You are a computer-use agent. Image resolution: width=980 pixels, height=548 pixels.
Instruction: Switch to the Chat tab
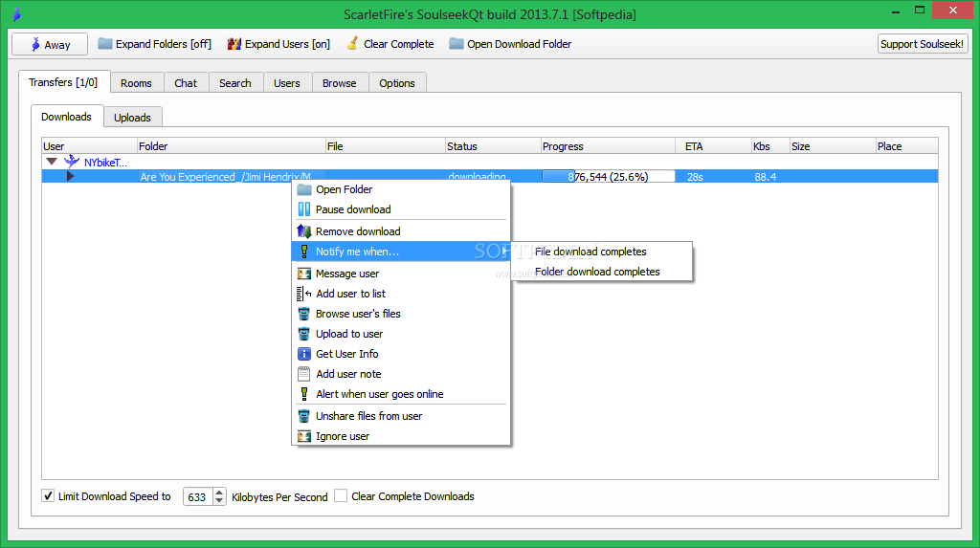(186, 83)
